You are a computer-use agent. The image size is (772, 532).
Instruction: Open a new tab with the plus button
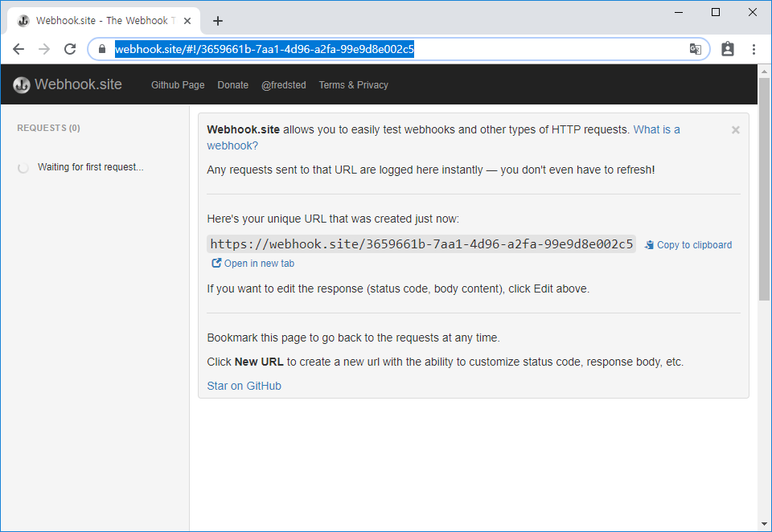point(218,21)
